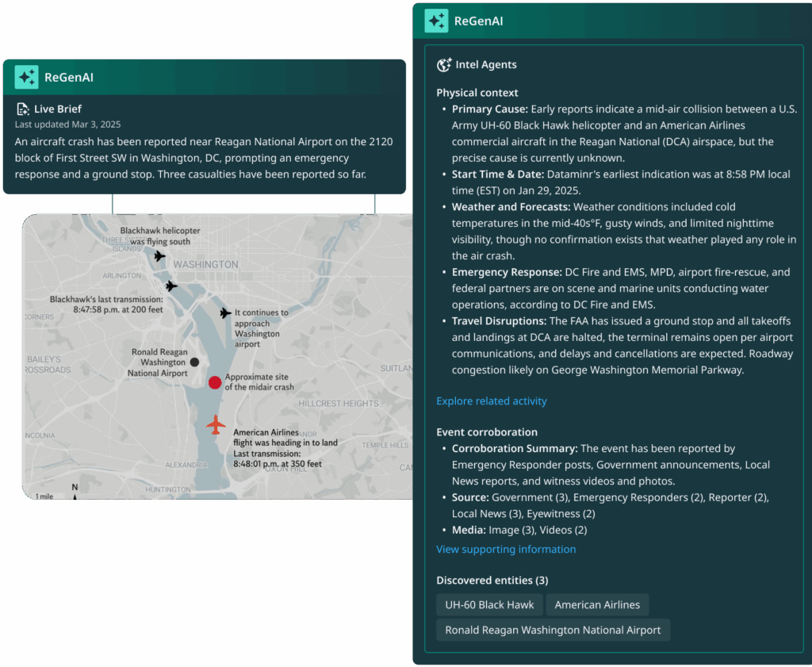Click the Discovered entities (3) heading
This screenshot has width=812, height=667.
coord(492,580)
